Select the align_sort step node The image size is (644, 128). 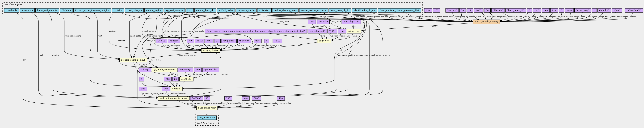tap(324, 41)
